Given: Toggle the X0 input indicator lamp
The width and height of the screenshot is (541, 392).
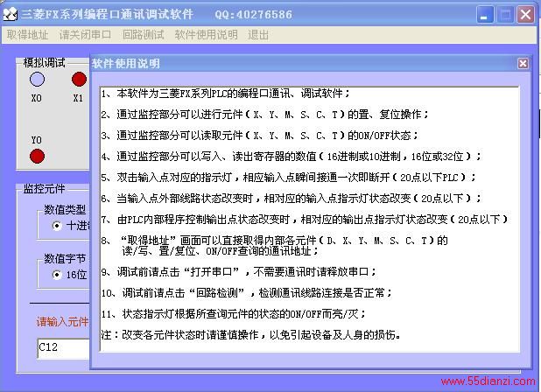Looking at the screenshot, I should tap(37, 80).
